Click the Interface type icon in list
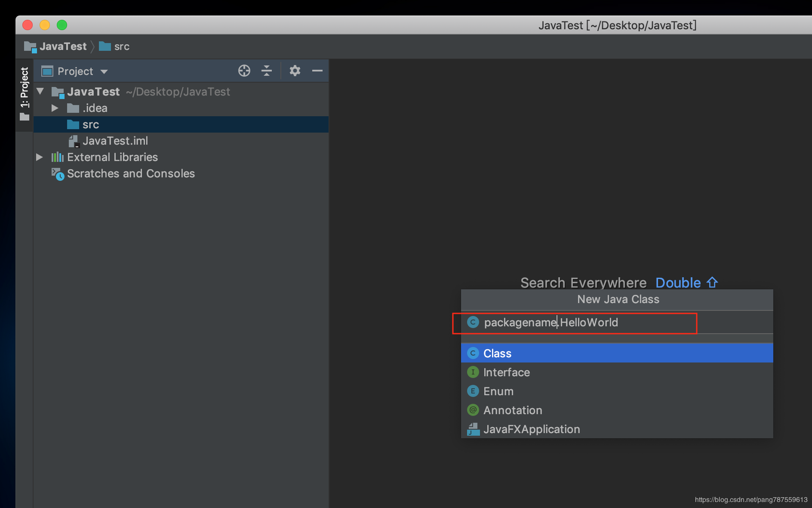812x508 pixels. coord(473,372)
